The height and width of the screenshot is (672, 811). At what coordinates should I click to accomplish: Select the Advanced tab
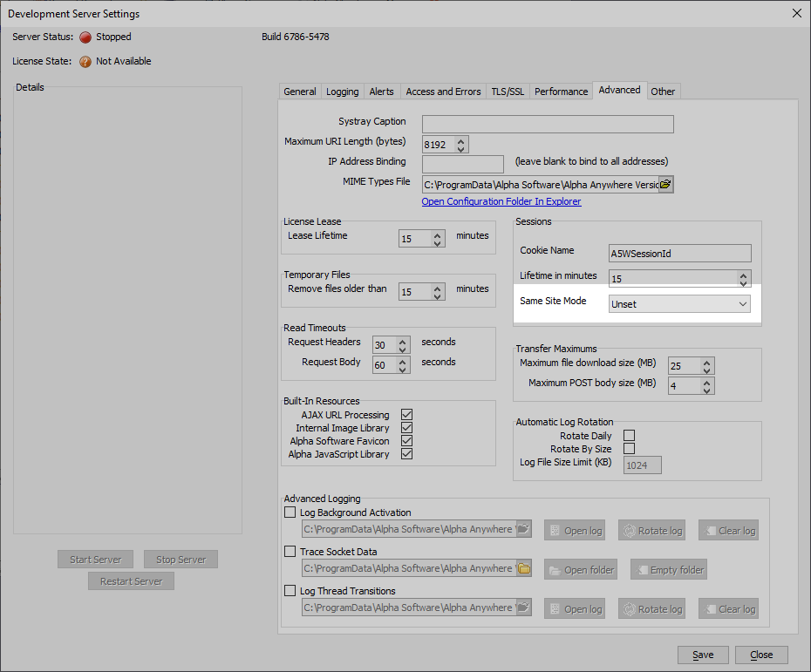[620, 90]
